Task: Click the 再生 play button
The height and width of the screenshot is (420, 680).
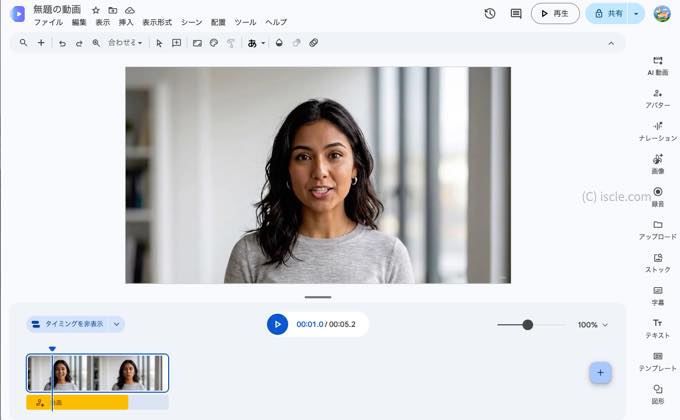Action: point(555,13)
